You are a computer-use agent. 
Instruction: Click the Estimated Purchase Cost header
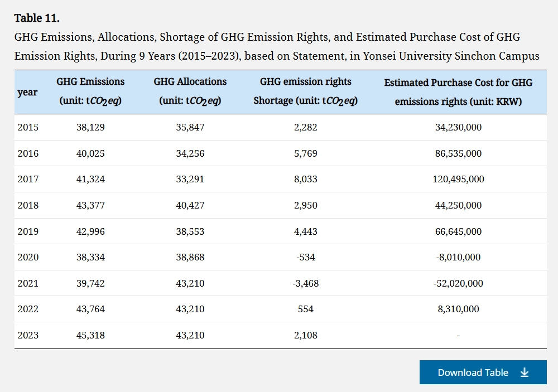458,92
